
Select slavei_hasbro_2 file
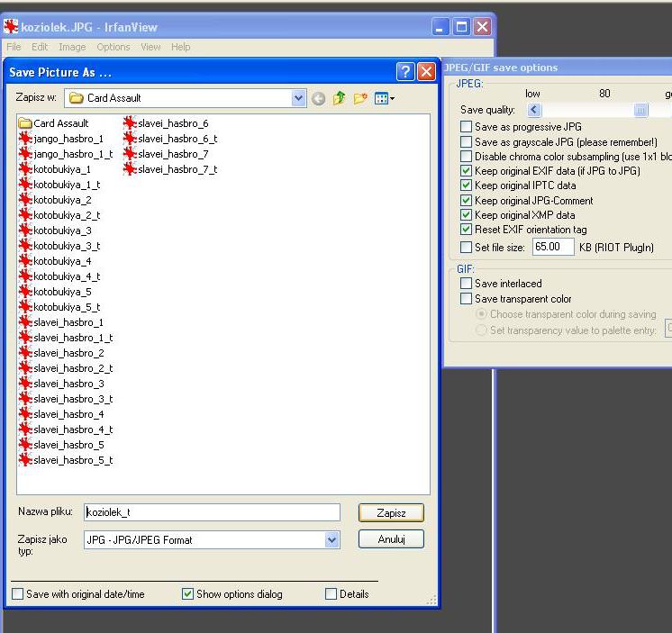point(61,353)
